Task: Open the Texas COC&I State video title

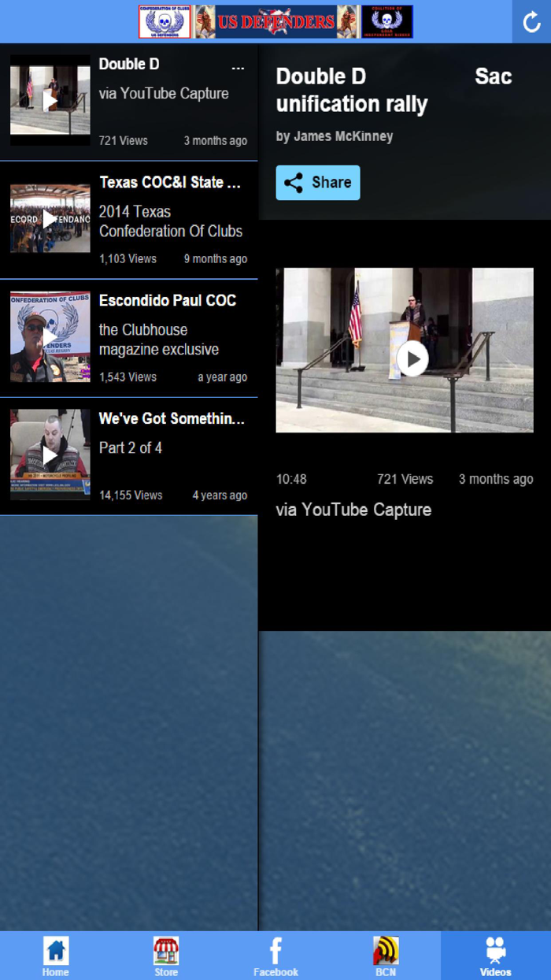Action: (x=170, y=183)
